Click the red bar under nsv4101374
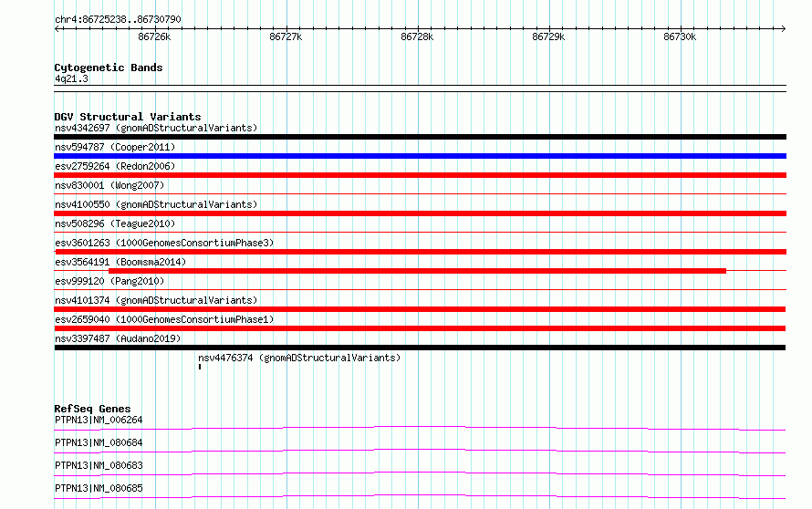Image resolution: width=812 pixels, height=509 pixels. pos(420,309)
